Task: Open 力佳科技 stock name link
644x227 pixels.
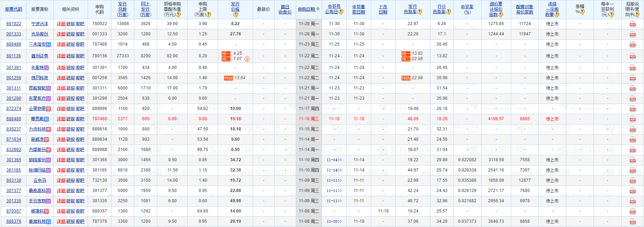Action: pyautogui.click(x=37, y=129)
